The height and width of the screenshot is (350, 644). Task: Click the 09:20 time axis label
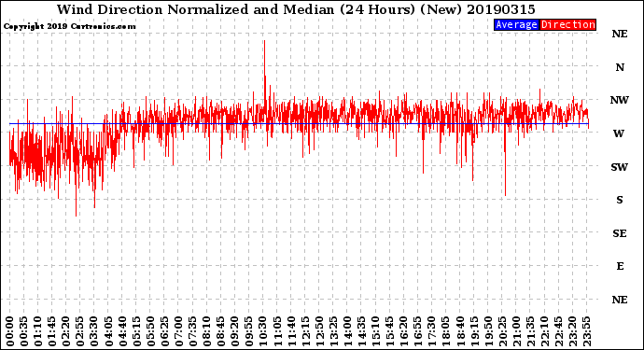click(235, 331)
